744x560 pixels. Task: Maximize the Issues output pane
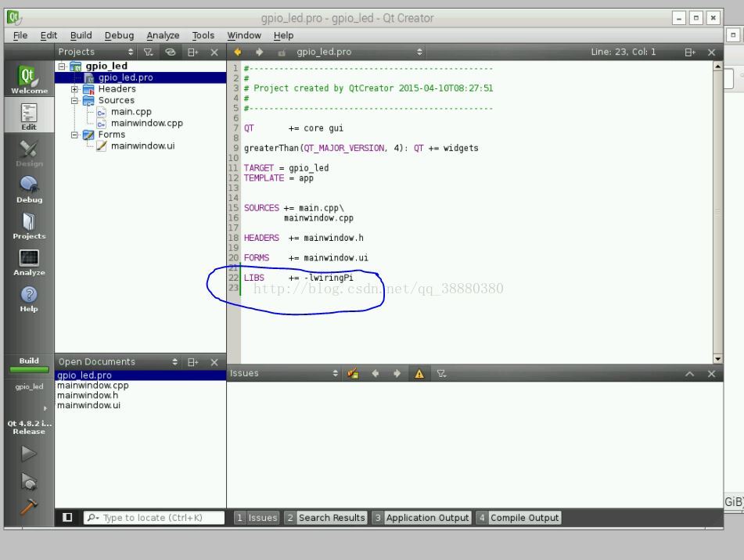pos(690,374)
